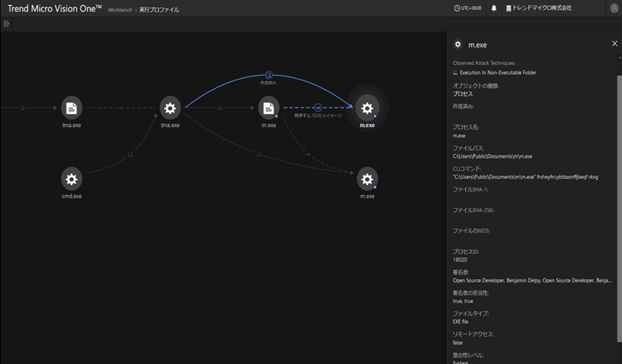The width and height of the screenshot is (622, 364).
Task: Click the UTC+09:00 clock indicator
Action: pos(468,8)
